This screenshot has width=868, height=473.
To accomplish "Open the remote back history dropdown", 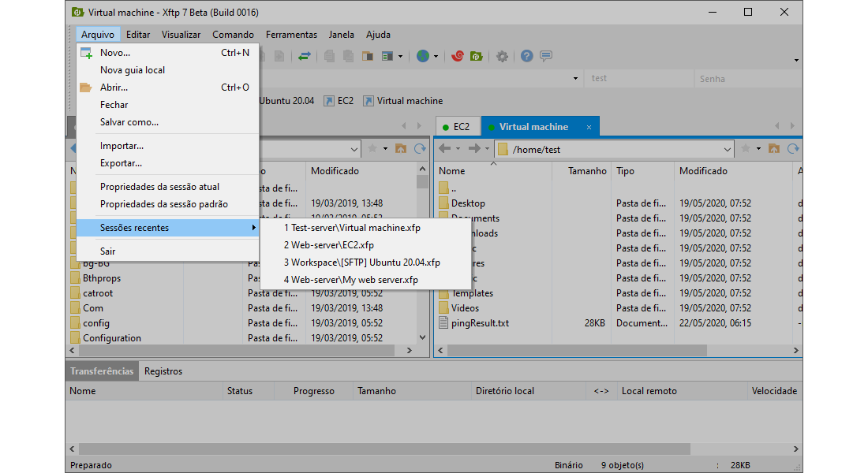I will coord(458,149).
